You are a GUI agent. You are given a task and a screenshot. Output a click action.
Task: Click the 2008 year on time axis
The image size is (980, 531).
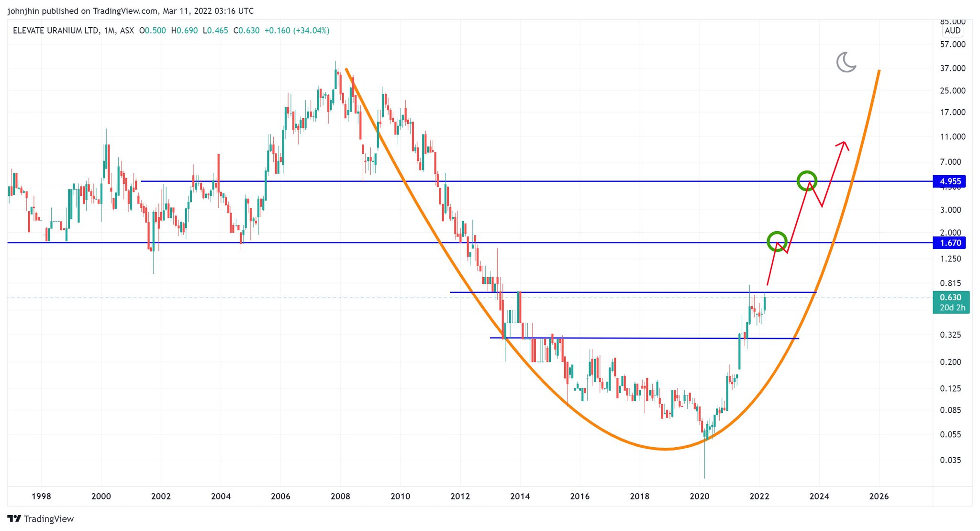point(340,496)
